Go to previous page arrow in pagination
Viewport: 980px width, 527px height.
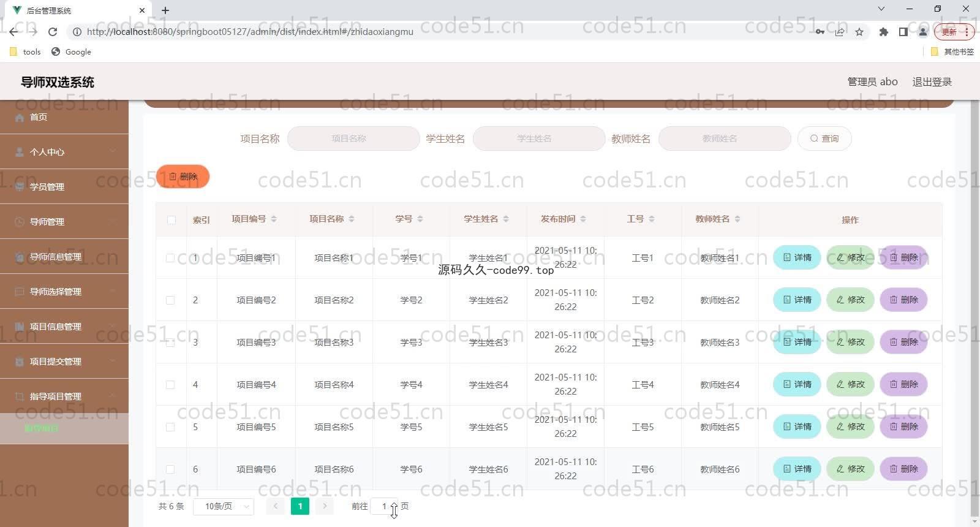coord(276,506)
